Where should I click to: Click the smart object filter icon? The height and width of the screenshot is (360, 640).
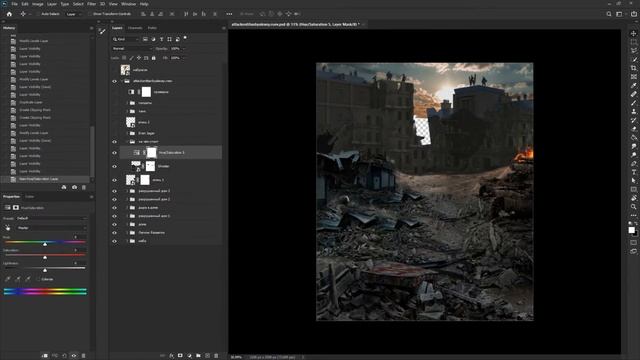[178, 39]
